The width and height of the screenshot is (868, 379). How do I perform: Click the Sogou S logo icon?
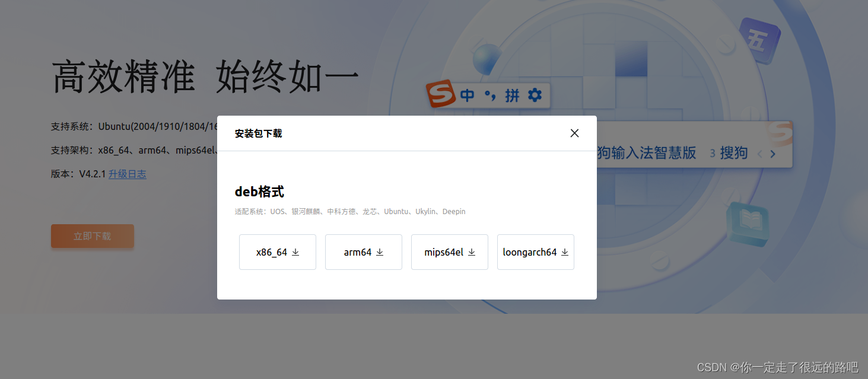[x=441, y=94]
